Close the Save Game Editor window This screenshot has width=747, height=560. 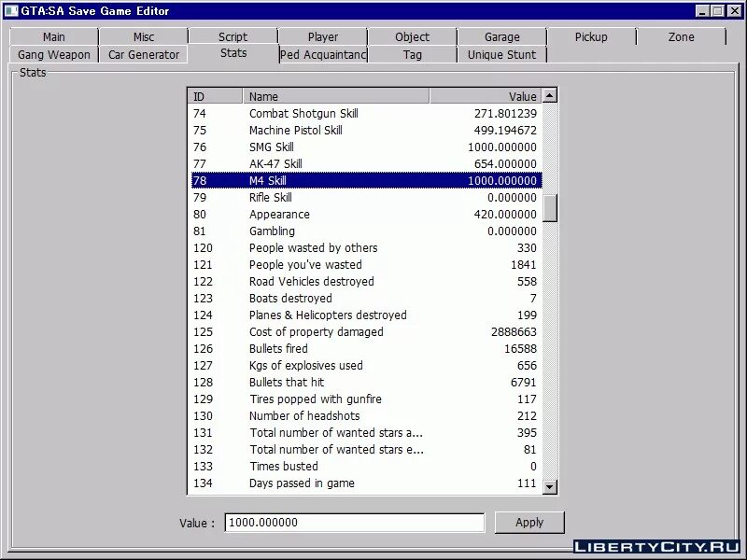[x=734, y=10]
